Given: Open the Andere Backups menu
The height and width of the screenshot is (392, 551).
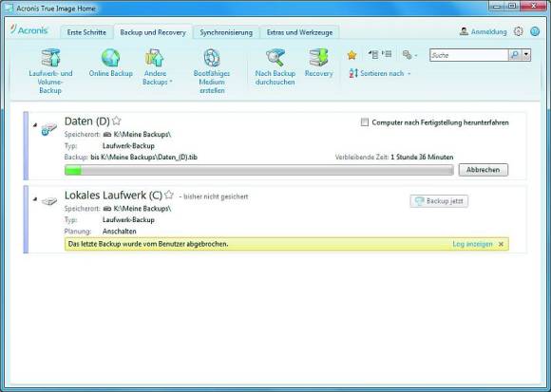Looking at the screenshot, I should [x=155, y=67].
